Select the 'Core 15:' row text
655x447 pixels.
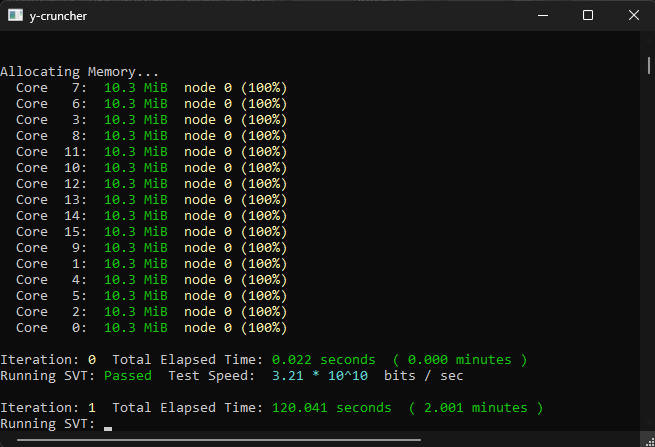point(152,232)
